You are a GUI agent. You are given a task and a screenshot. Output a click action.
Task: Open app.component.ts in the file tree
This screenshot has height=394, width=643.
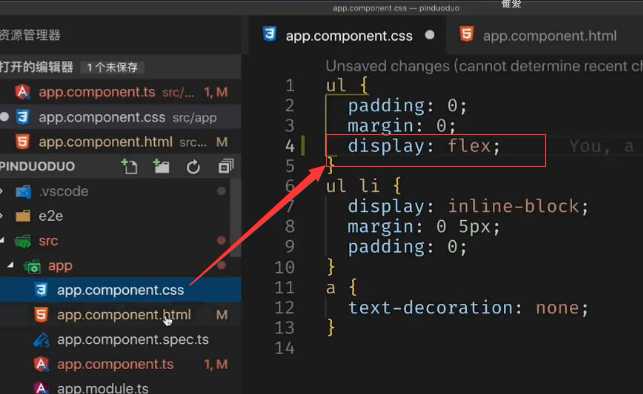coord(121,364)
